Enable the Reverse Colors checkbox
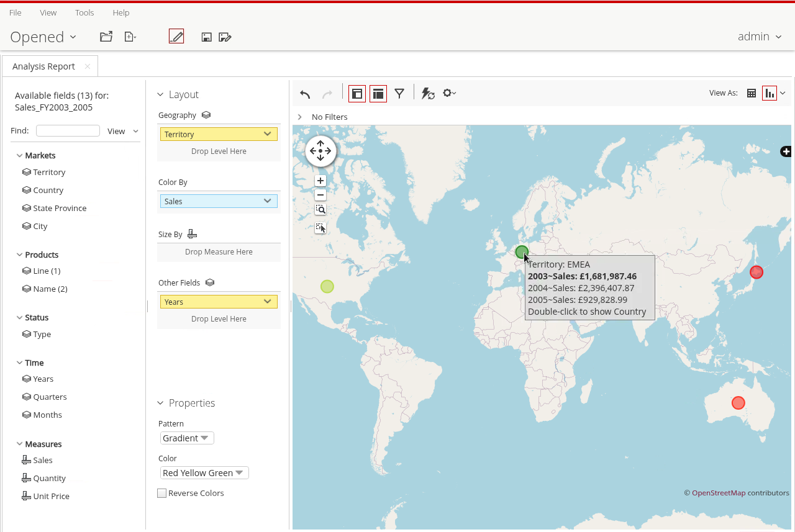Image resolution: width=795 pixels, height=532 pixels. point(162,494)
